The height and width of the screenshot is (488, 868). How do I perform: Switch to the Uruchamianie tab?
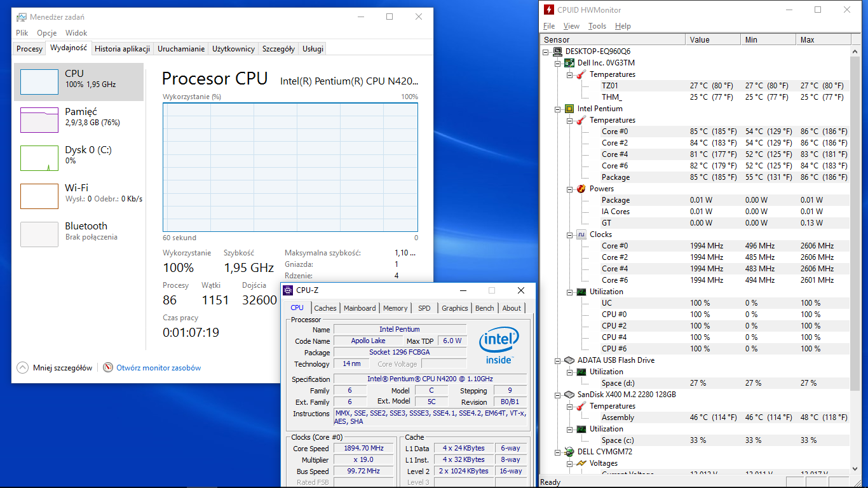pos(181,49)
